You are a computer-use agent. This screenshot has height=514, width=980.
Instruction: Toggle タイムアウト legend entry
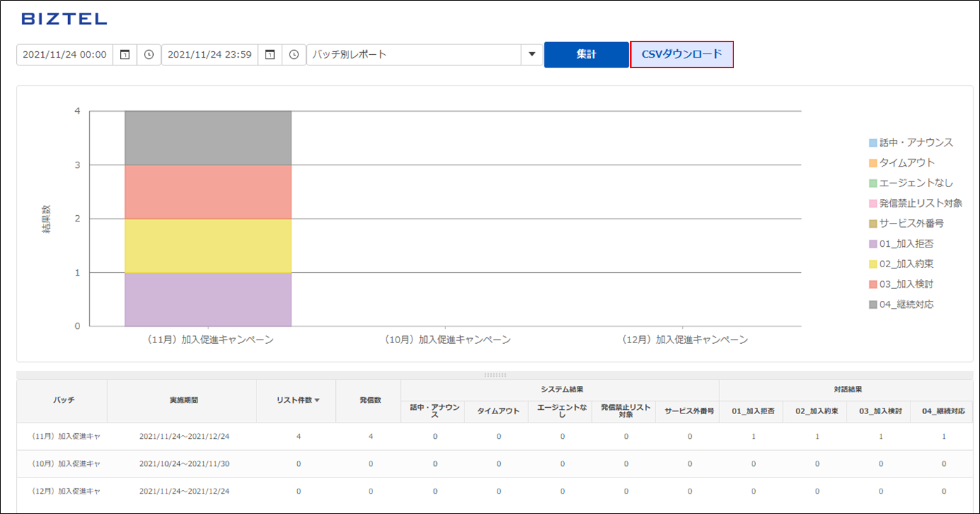901,163
